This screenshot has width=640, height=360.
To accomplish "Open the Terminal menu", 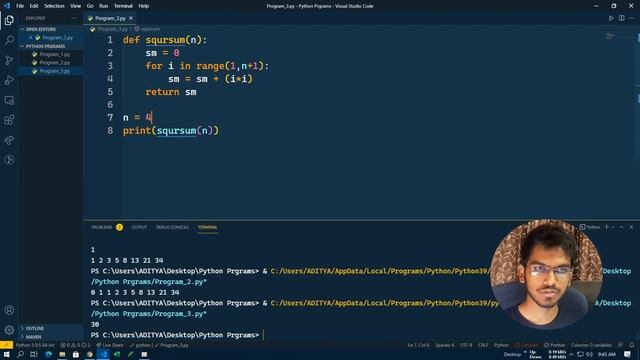I will pos(123,6).
